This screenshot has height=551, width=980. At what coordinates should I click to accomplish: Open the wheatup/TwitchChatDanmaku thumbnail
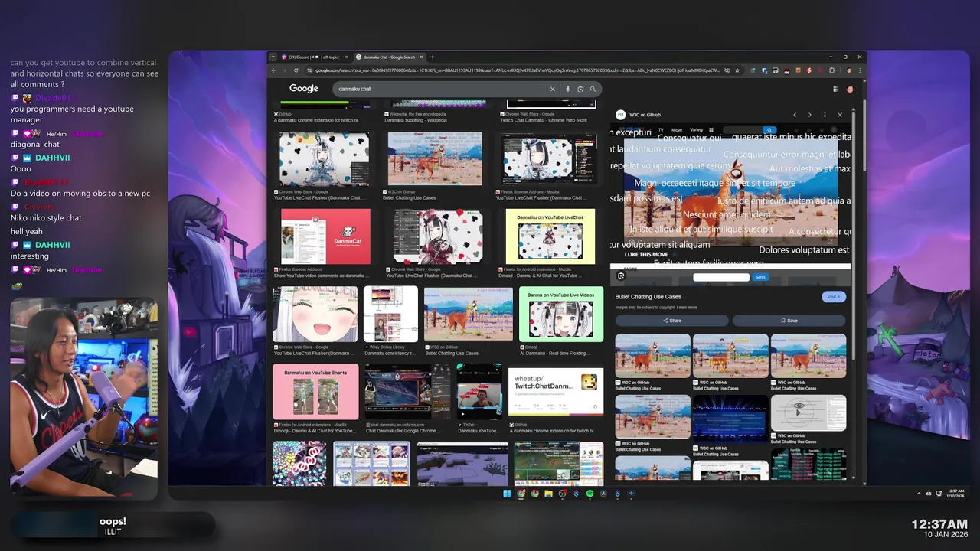[x=556, y=392]
